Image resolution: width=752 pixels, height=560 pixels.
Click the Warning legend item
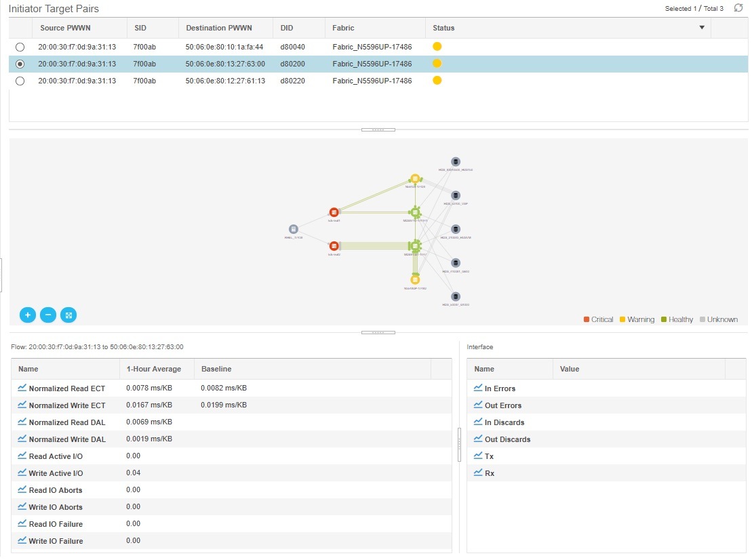(x=636, y=319)
